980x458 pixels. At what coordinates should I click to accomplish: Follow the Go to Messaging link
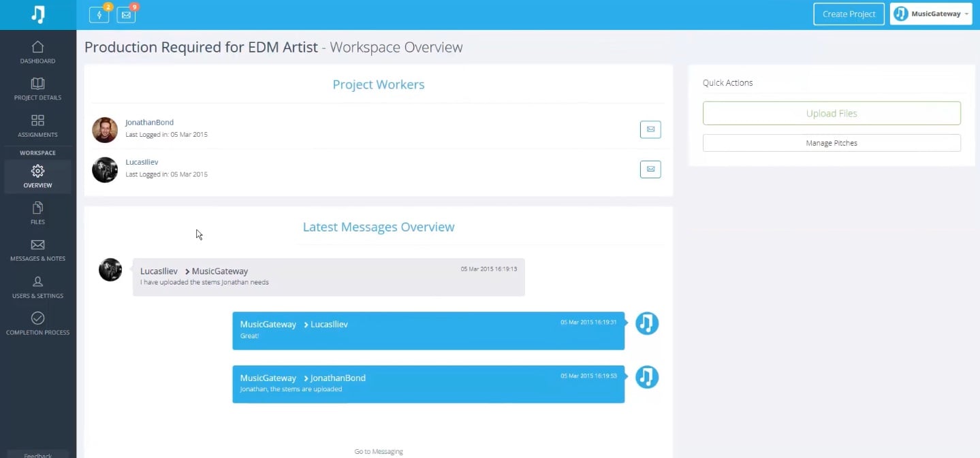(379, 451)
